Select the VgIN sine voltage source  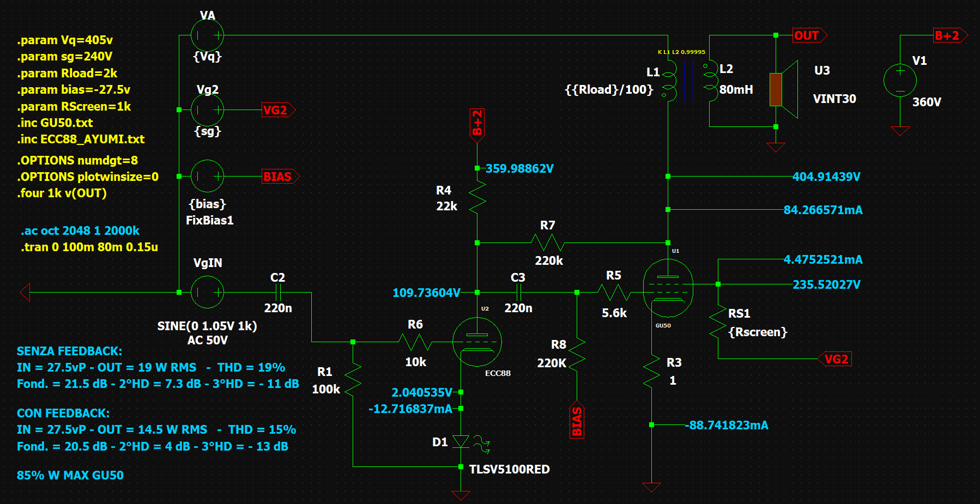point(207,292)
